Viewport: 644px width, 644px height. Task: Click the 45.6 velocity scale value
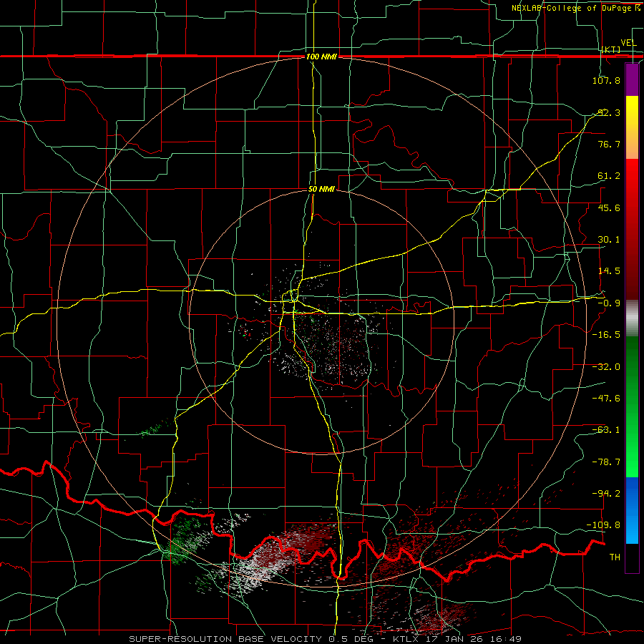pyautogui.click(x=608, y=208)
